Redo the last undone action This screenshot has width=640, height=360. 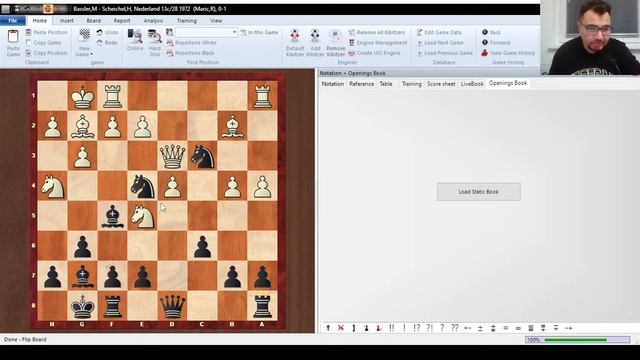point(107,42)
